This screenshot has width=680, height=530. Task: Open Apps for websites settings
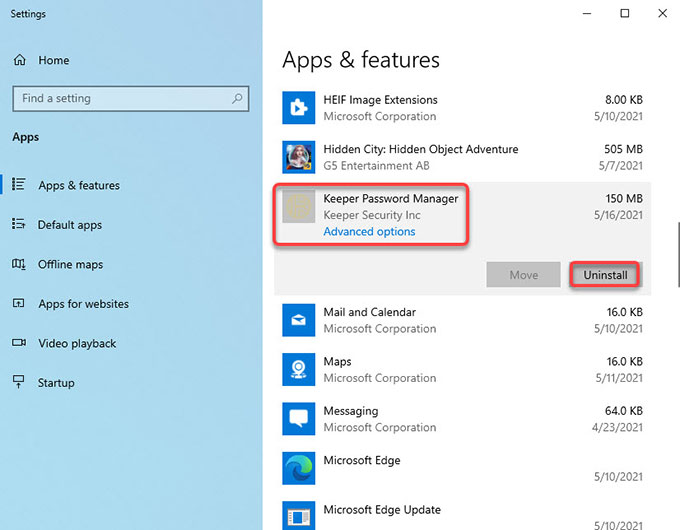coord(83,304)
